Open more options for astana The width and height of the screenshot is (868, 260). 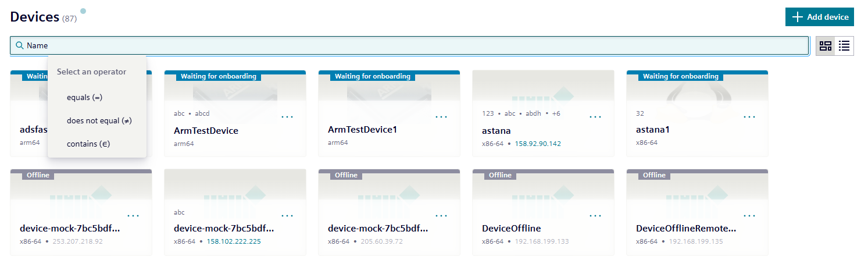pos(595,117)
